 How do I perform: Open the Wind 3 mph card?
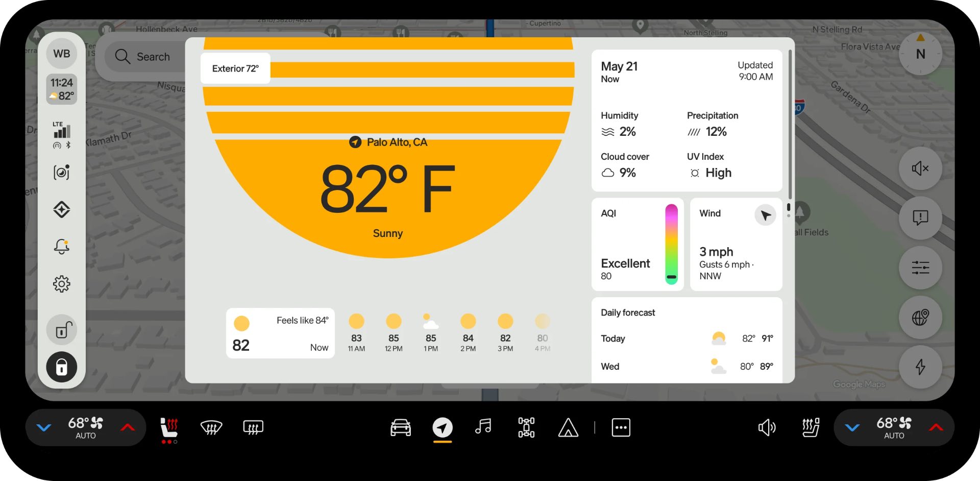pyautogui.click(x=736, y=244)
